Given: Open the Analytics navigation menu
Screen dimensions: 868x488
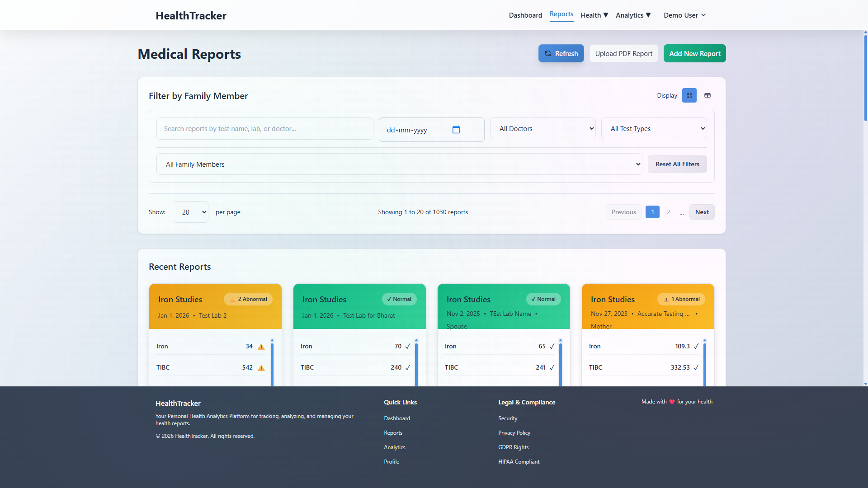Looking at the screenshot, I should coord(633,15).
